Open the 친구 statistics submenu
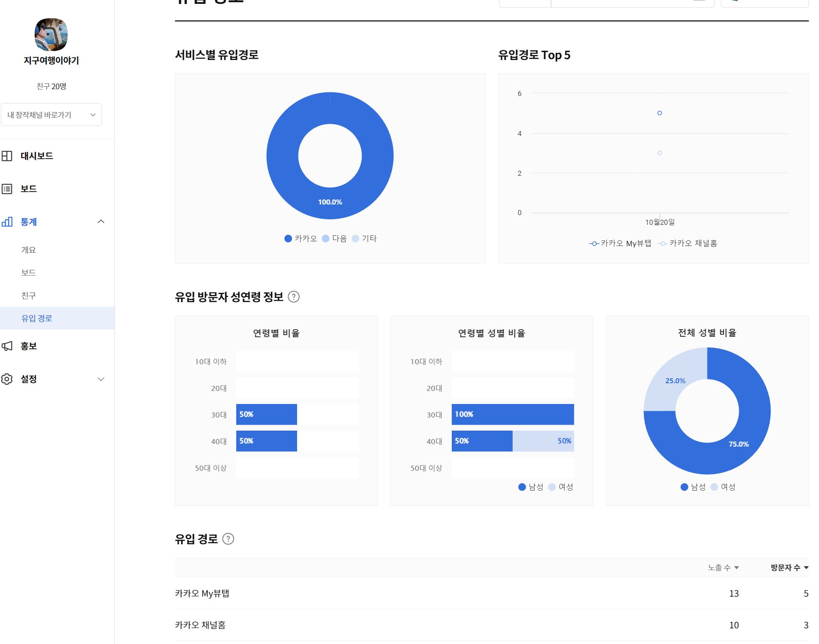The width and height of the screenshot is (819, 644). [29, 295]
